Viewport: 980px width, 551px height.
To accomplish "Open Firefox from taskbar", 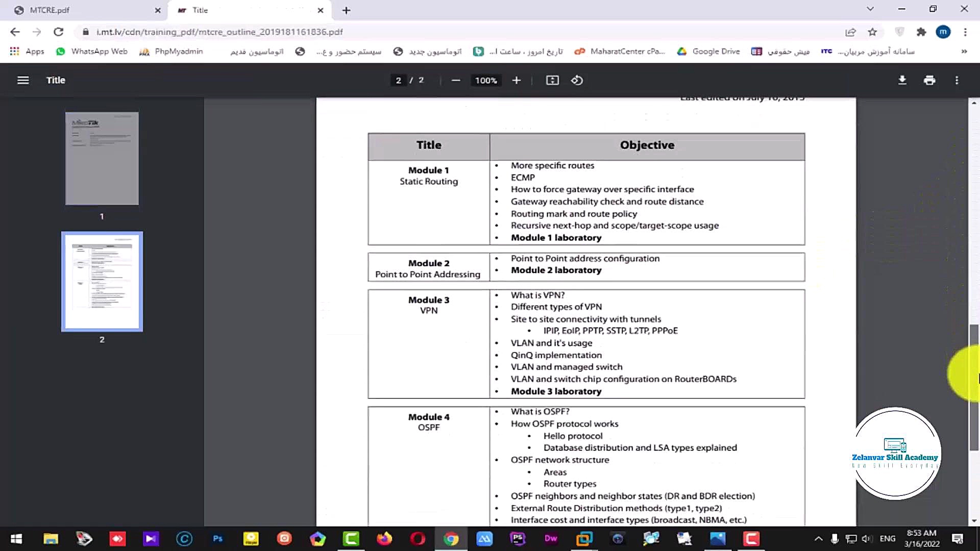I will (384, 539).
